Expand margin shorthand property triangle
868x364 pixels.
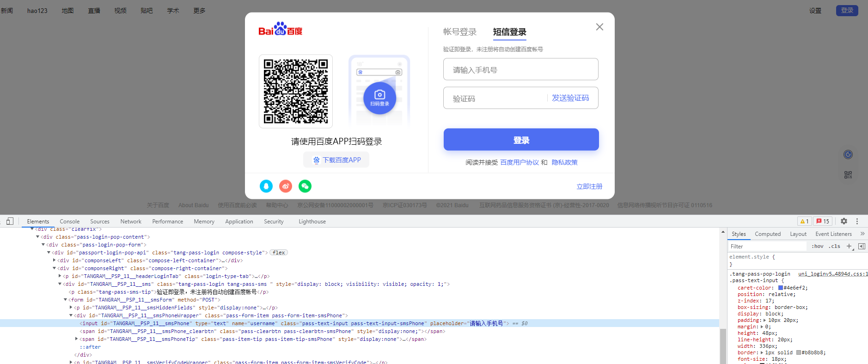tap(762, 327)
